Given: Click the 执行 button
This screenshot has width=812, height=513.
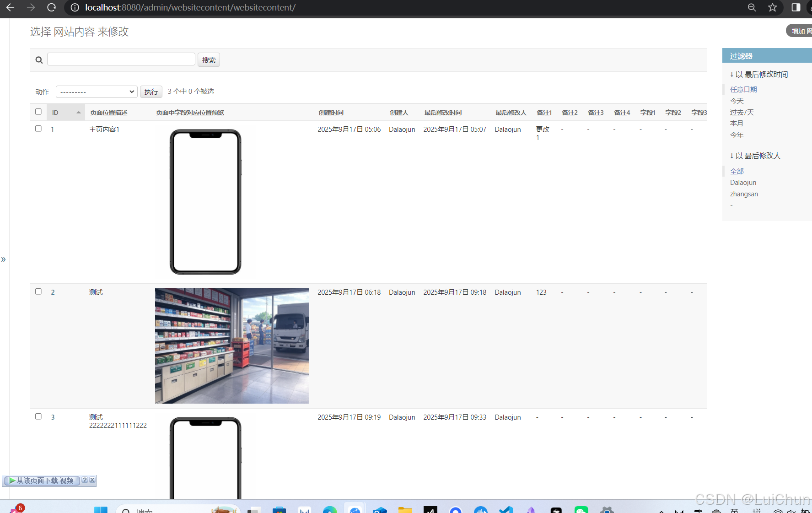Looking at the screenshot, I should 151,92.
